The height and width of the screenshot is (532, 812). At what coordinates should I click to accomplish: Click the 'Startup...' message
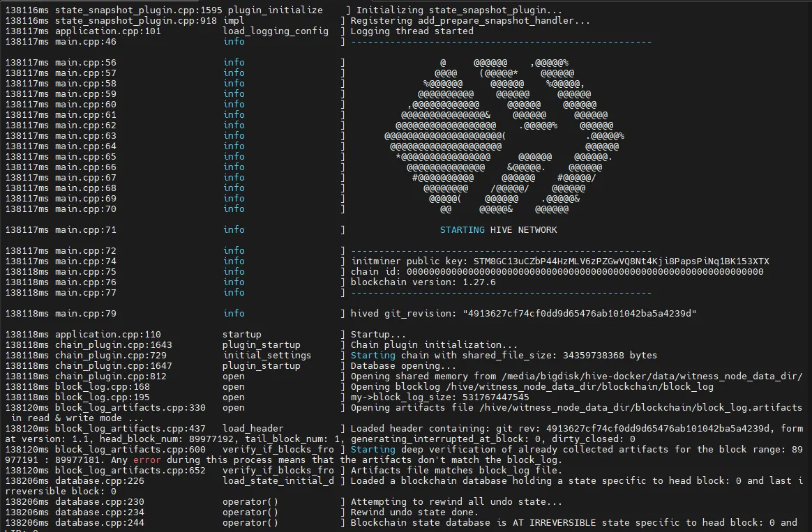coord(378,334)
